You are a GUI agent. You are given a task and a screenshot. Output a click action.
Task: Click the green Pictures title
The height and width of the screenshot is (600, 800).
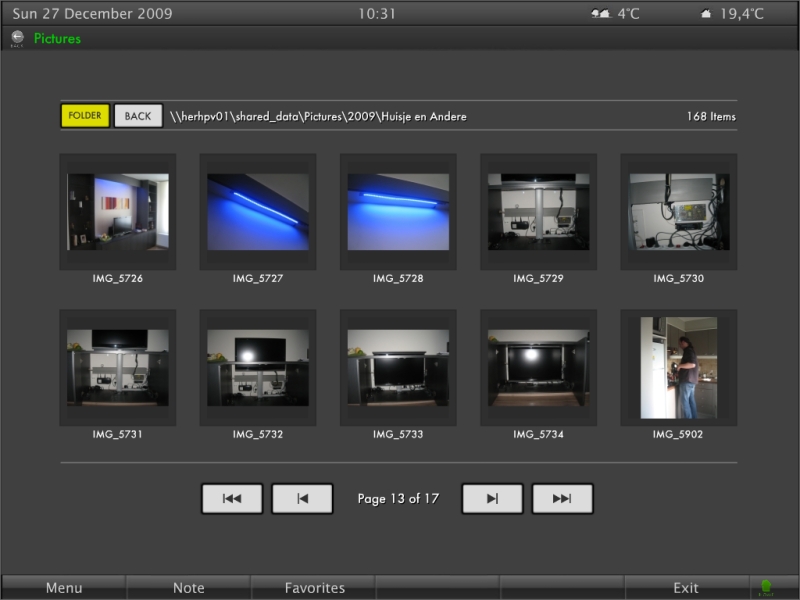[x=57, y=39]
